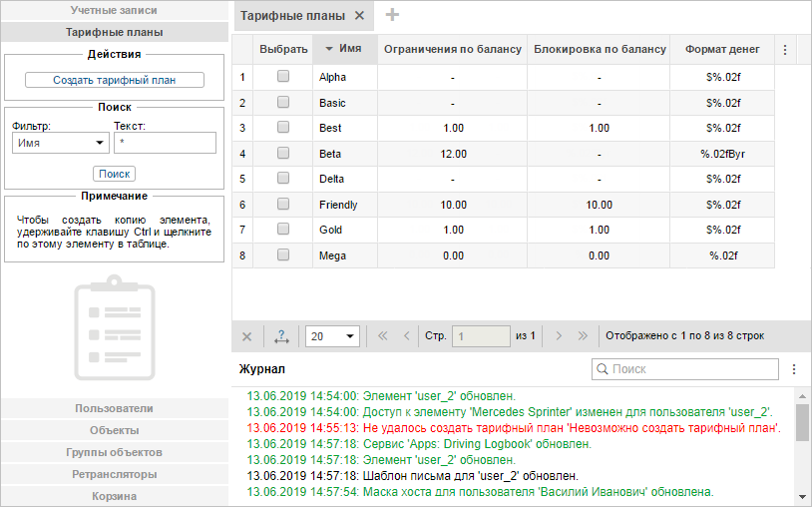The image size is (812, 507).
Task: Check the box for the Alpha tariff plan
Action: tap(283, 76)
